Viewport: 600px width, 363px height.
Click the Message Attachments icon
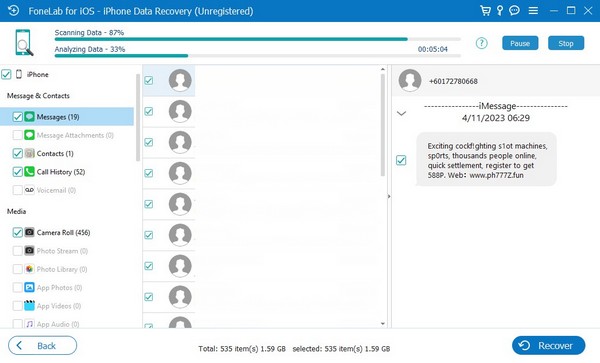29,135
